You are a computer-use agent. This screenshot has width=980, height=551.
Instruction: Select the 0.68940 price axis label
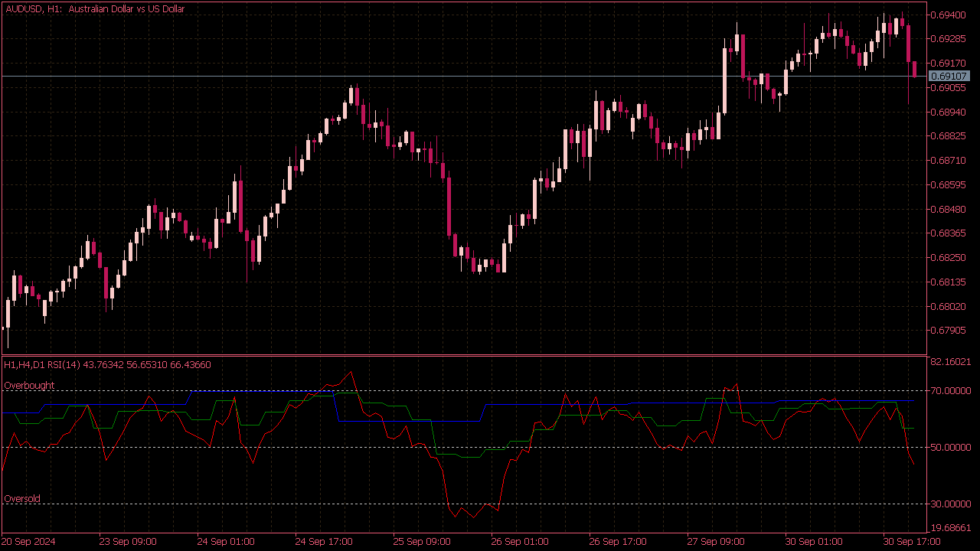949,112
